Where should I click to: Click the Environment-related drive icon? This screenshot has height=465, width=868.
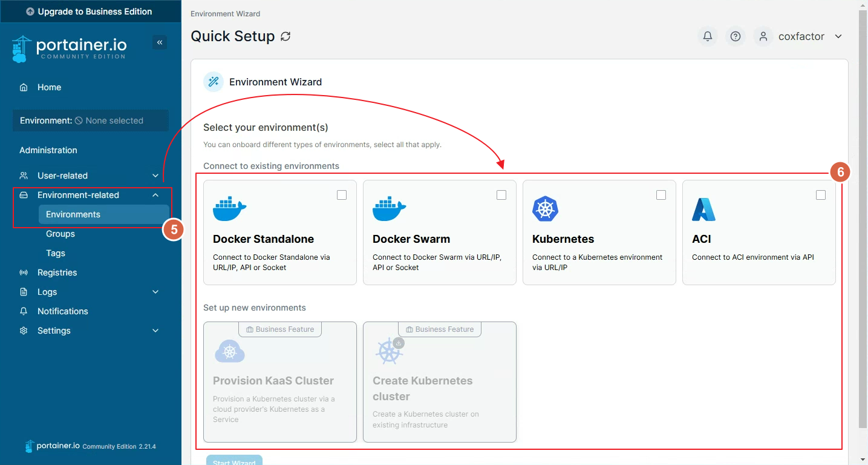(24, 195)
